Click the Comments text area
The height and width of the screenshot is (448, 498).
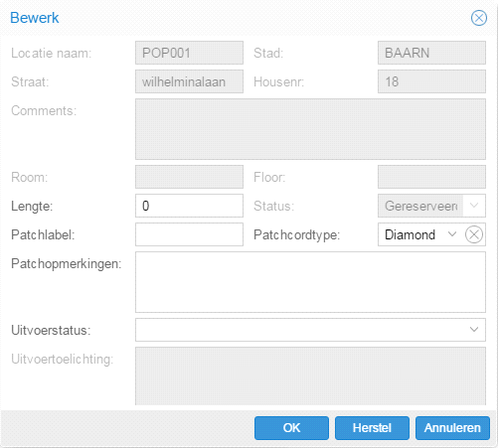tap(310, 129)
